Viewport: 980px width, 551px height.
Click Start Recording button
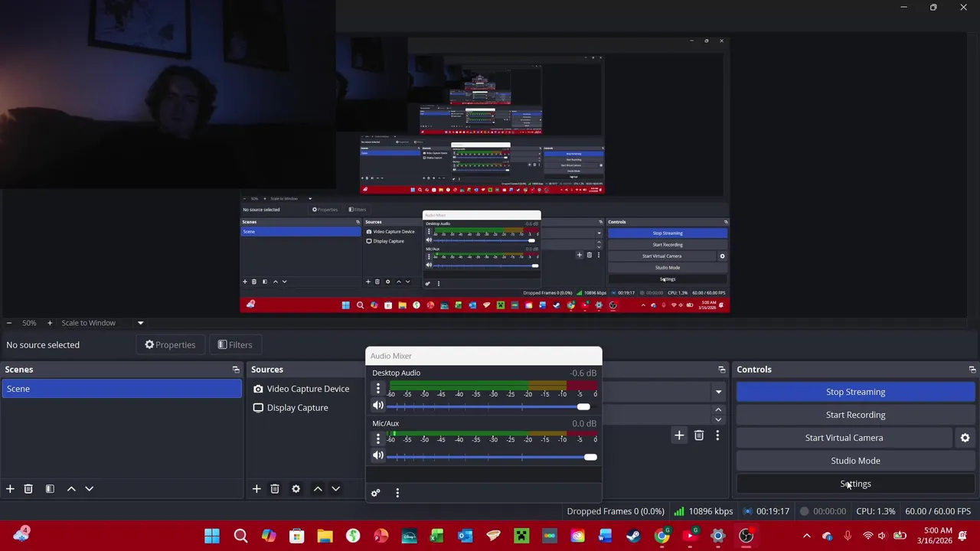[855, 415]
